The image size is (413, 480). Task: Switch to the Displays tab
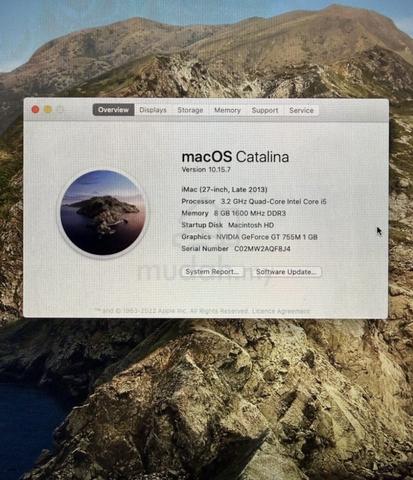[x=153, y=110]
